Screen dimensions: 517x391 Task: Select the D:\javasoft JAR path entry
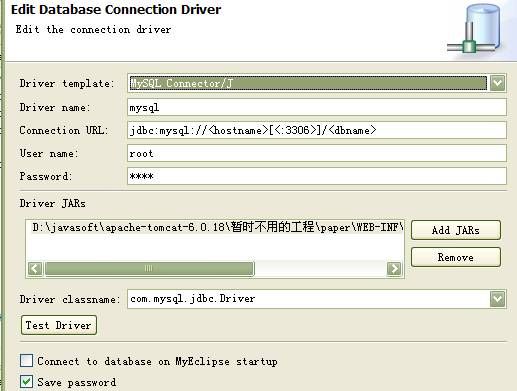point(217,227)
